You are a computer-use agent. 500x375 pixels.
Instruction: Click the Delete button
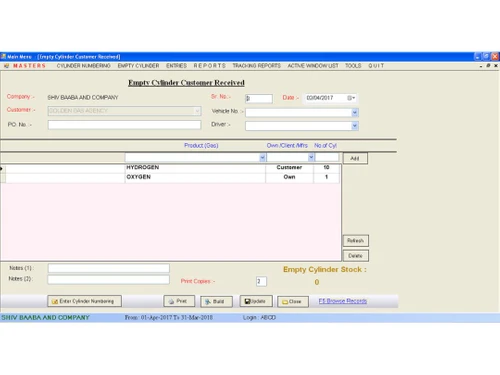[356, 256]
